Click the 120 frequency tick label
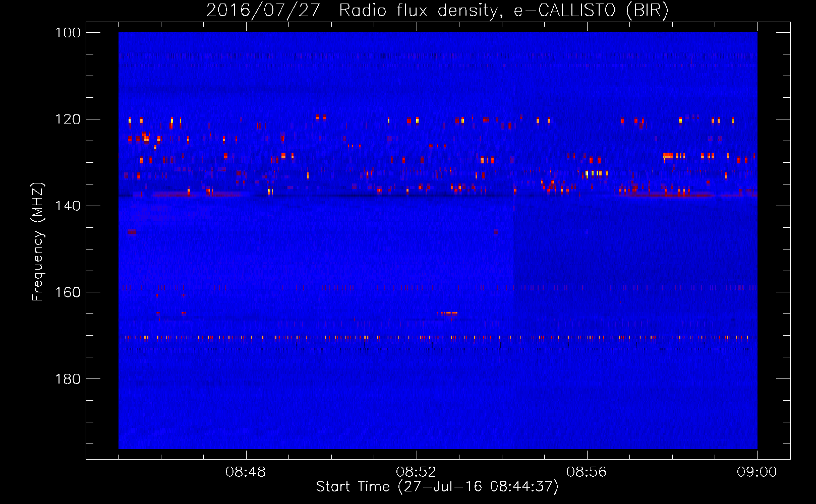The width and height of the screenshot is (816, 504). 67,119
